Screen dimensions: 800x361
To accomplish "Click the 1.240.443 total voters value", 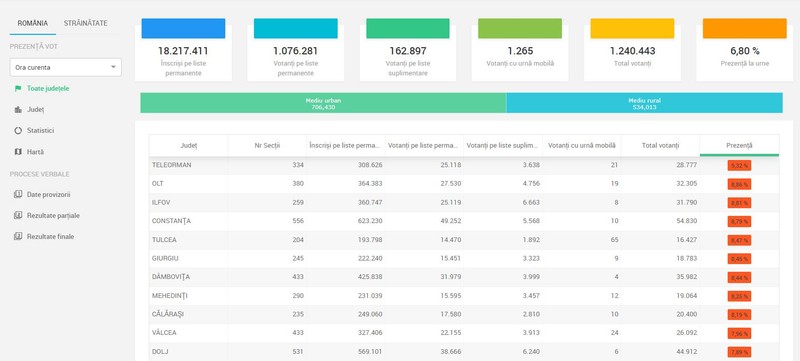I will (x=632, y=51).
